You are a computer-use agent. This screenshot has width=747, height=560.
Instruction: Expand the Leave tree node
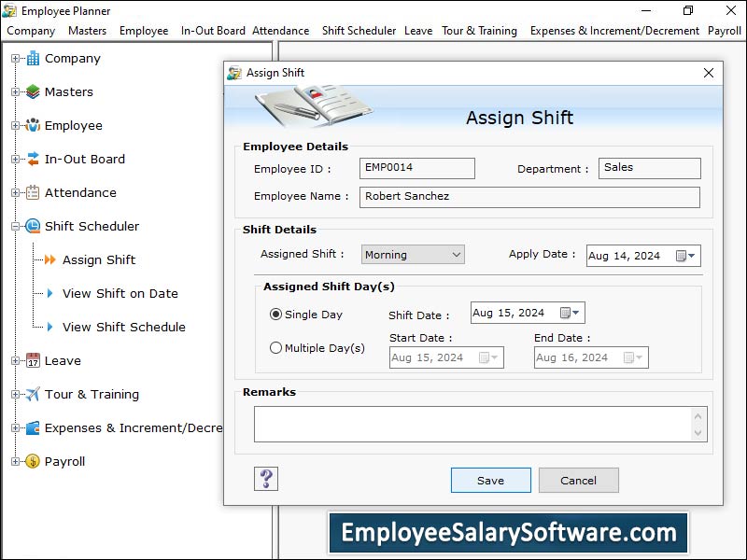click(x=15, y=360)
